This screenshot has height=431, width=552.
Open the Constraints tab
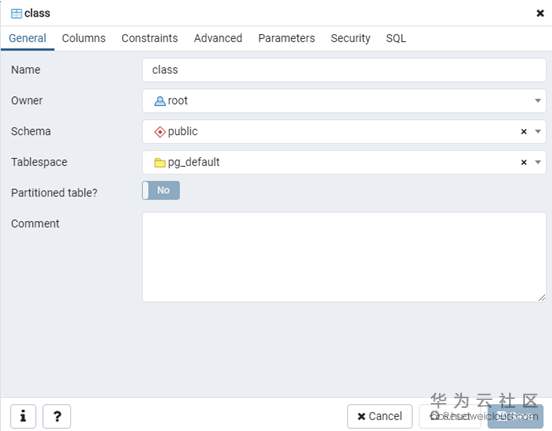150,38
